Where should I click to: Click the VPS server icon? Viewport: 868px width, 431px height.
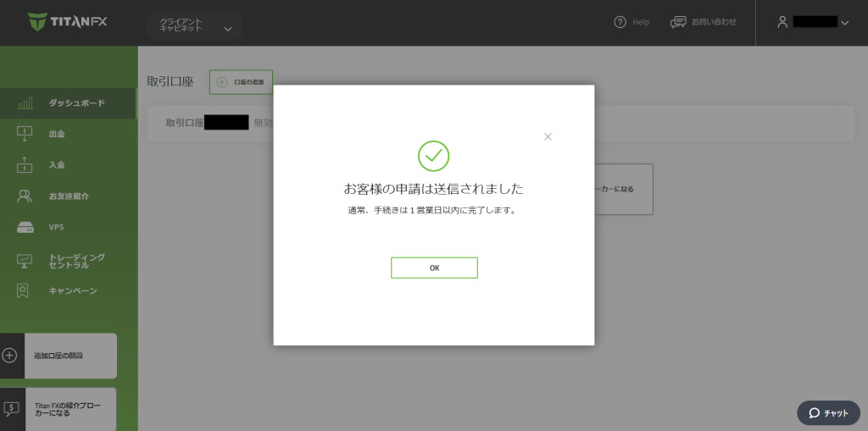[x=25, y=228]
